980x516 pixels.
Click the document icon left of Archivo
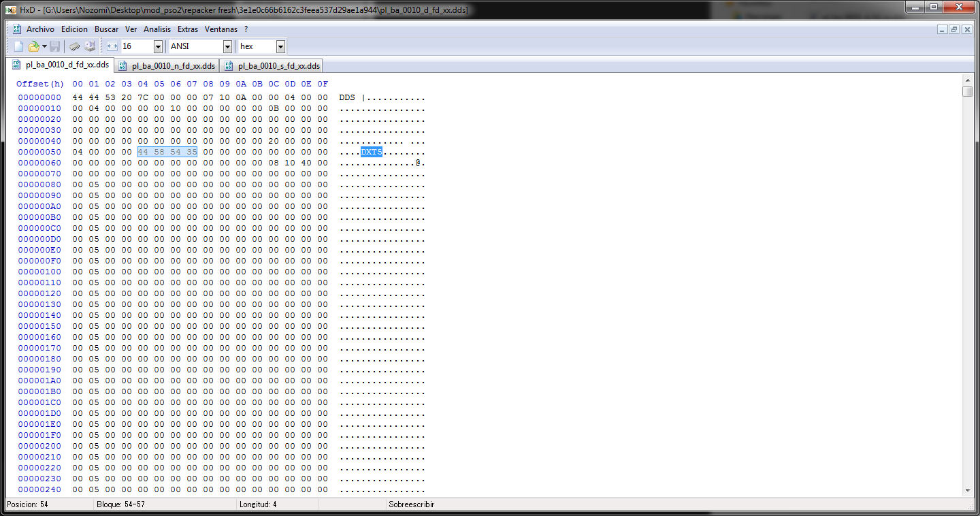pyautogui.click(x=17, y=29)
